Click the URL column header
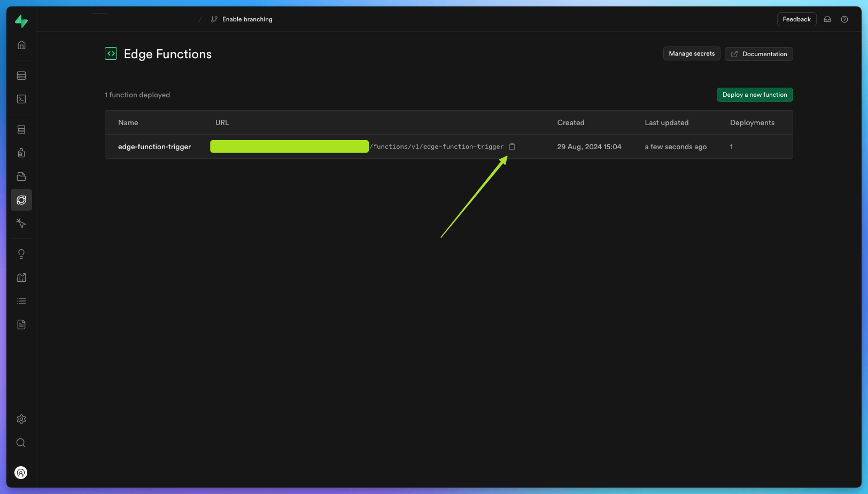Screen dimensions: 868x494 222,122
